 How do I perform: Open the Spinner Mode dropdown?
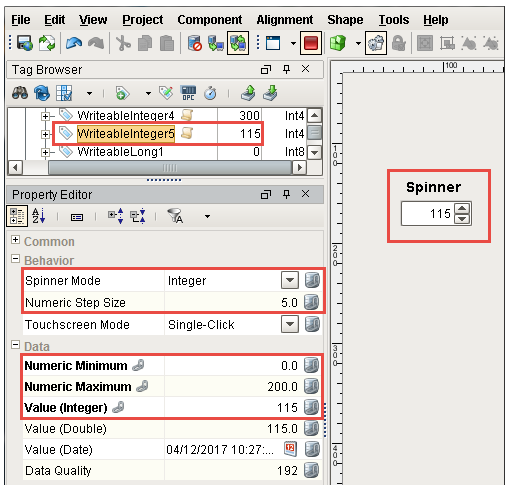point(290,280)
